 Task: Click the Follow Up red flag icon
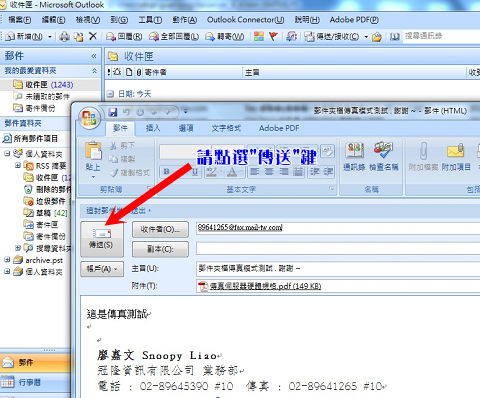click(x=273, y=36)
